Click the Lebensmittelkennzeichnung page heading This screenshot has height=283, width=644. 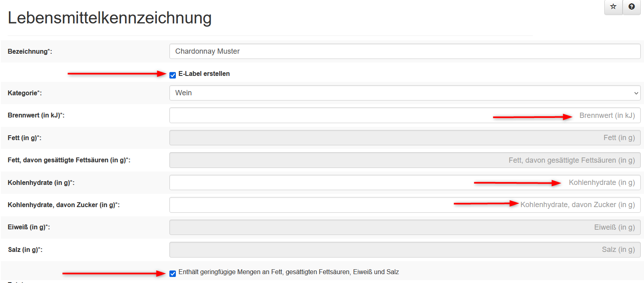(110, 18)
